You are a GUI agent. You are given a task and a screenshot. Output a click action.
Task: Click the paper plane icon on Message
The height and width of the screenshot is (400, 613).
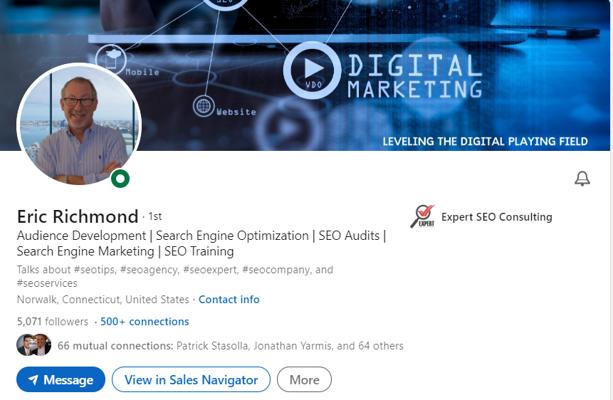point(33,380)
